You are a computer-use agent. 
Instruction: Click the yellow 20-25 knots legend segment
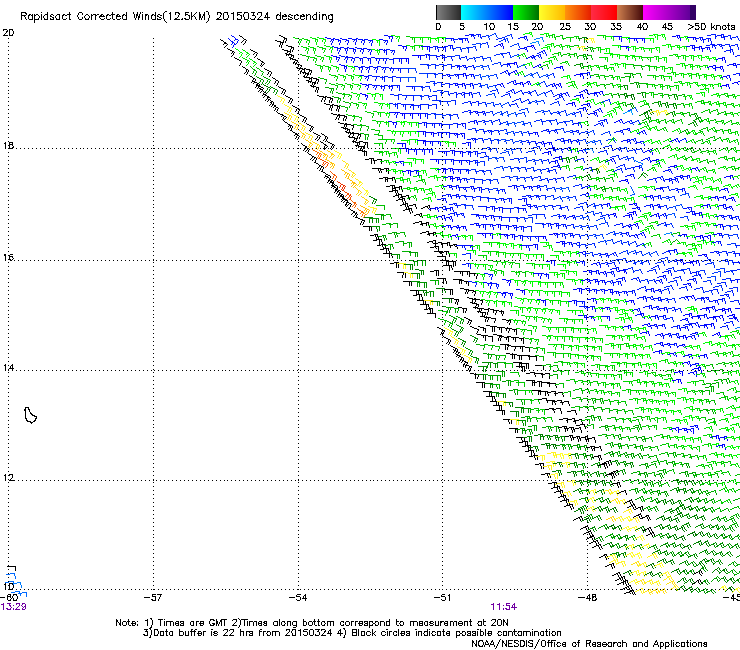point(552,12)
